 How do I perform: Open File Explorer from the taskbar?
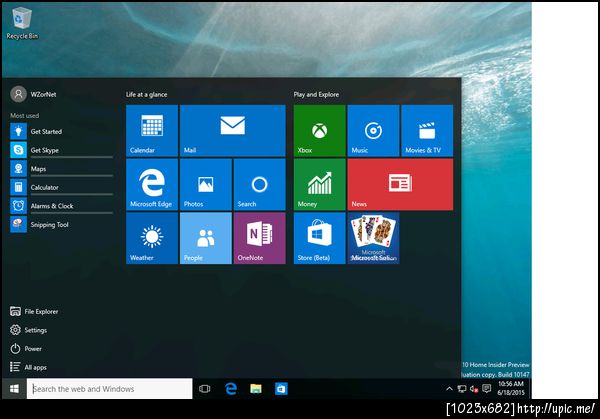click(x=256, y=389)
